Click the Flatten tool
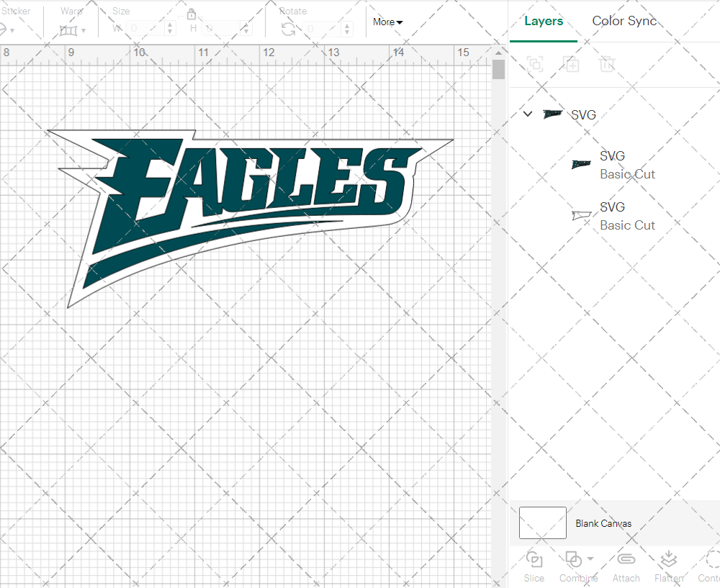Viewport: 720px width, 588px height. [x=669, y=567]
